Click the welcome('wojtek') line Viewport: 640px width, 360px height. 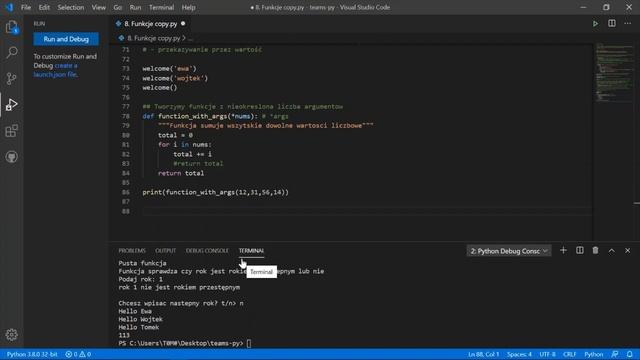(175, 78)
